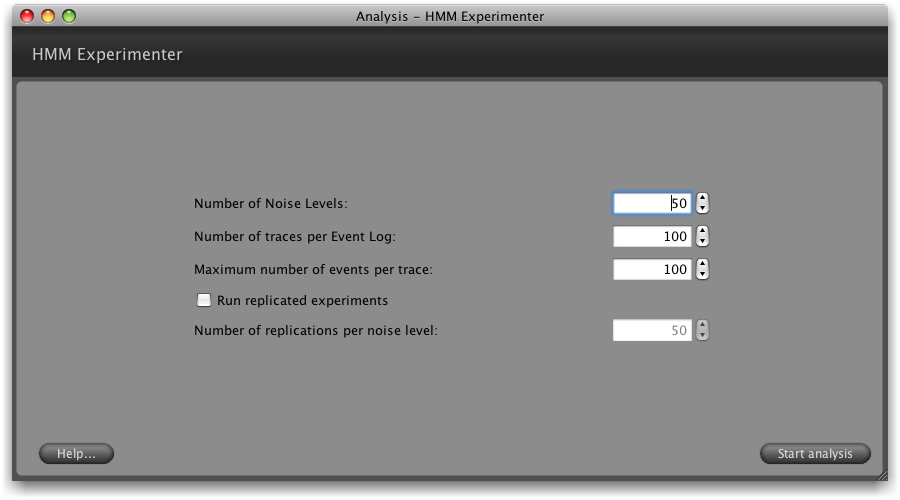Decrease the Number of Noise Levels value
This screenshot has width=900, height=500.
[702, 209]
